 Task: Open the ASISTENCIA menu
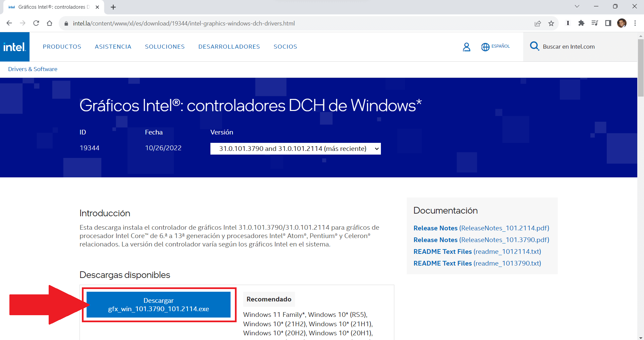(x=113, y=47)
